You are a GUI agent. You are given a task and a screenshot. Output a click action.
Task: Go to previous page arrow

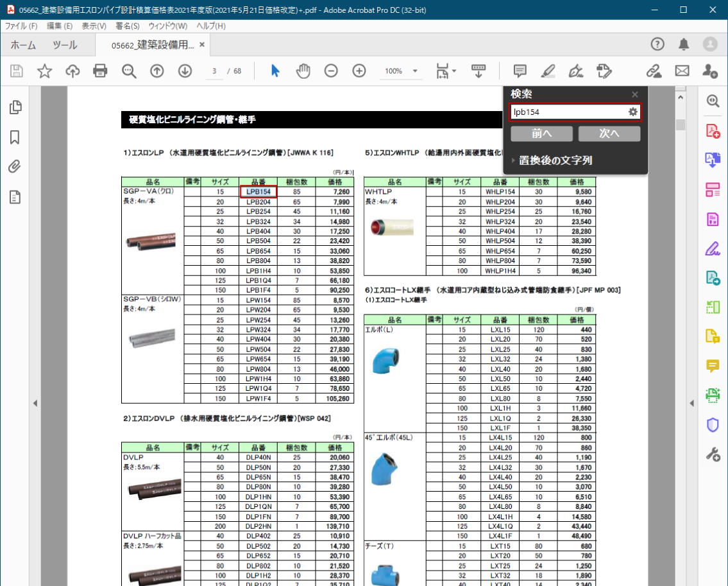[x=157, y=71]
